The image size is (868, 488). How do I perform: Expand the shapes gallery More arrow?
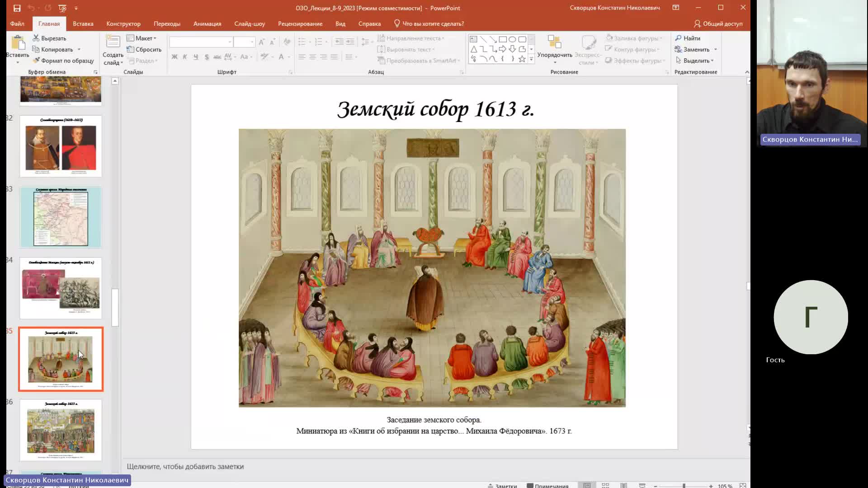[x=531, y=59]
